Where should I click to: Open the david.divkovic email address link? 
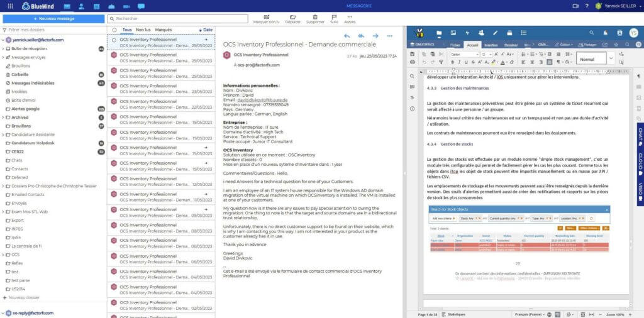(x=262, y=100)
